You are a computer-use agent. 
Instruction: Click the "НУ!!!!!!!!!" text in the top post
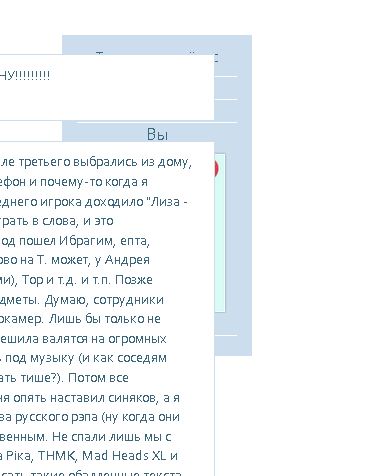(25, 75)
